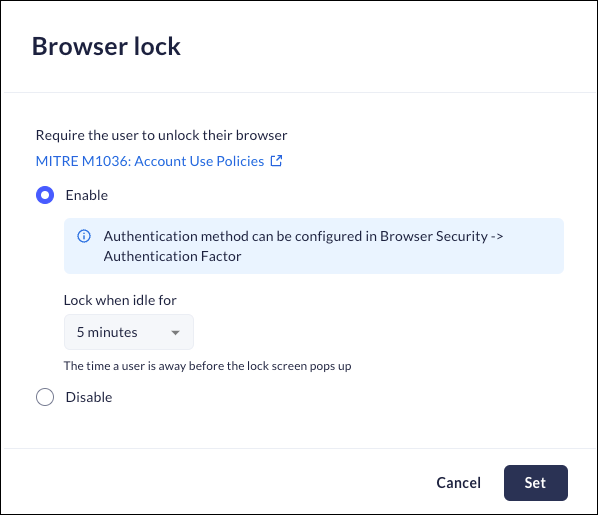Select the Enable radio button
This screenshot has width=598, height=515.
tap(45, 195)
